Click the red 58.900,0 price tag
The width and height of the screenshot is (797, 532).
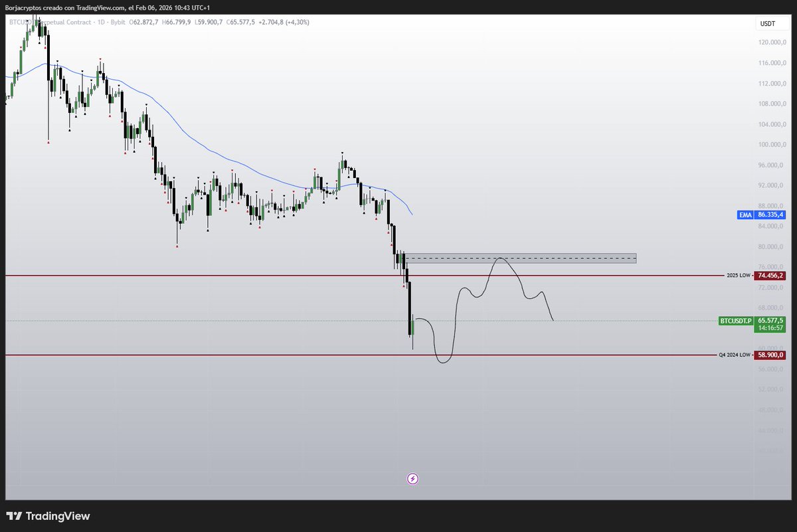[x=771, y=355]
